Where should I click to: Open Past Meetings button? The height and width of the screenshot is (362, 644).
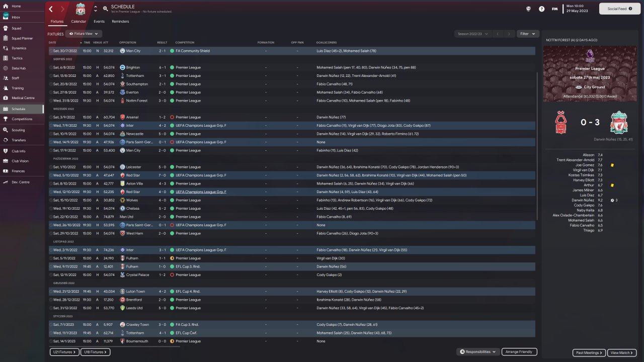pos(589,352)
